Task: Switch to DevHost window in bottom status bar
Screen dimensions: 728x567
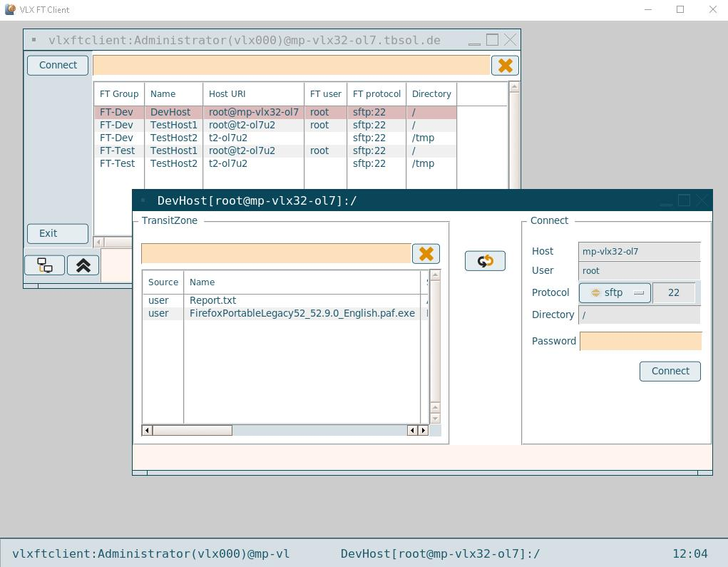Action: click(x=440, y=553)
